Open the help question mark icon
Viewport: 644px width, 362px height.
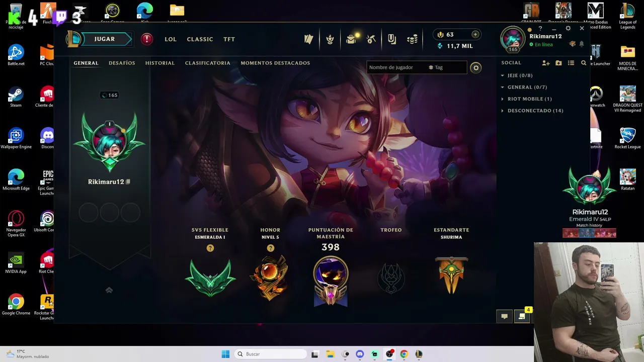(x=540, y=29)
